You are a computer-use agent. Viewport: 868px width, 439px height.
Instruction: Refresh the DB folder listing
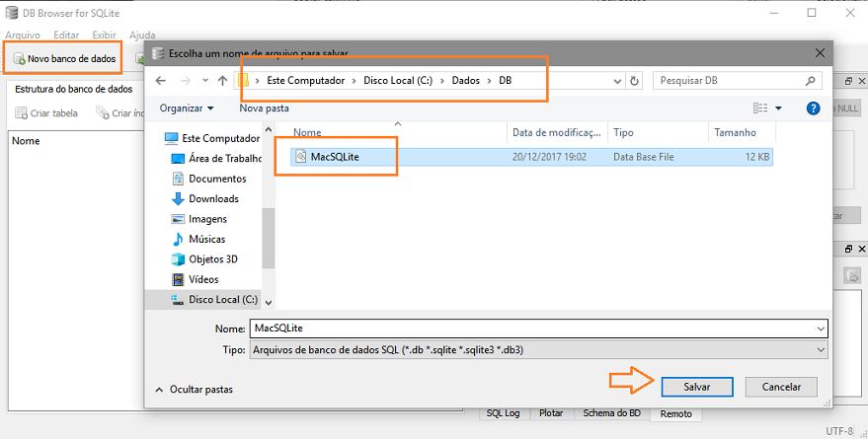point(634,81)
